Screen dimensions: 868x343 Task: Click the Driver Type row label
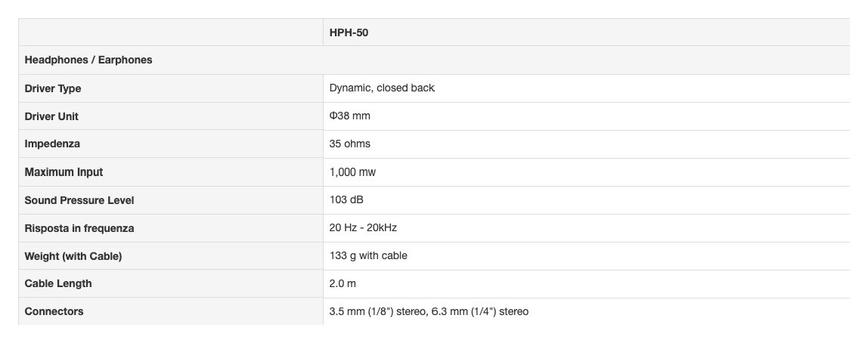click(53, 88)
